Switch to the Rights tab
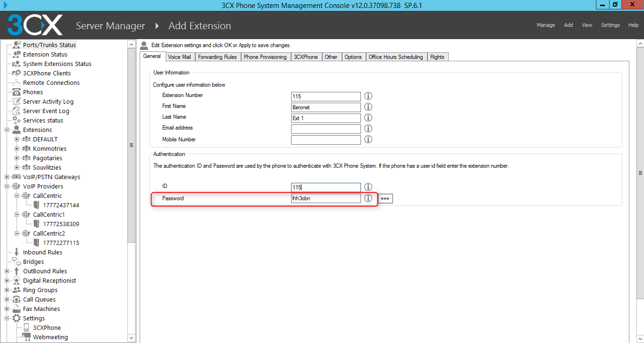 click(437, 57)
